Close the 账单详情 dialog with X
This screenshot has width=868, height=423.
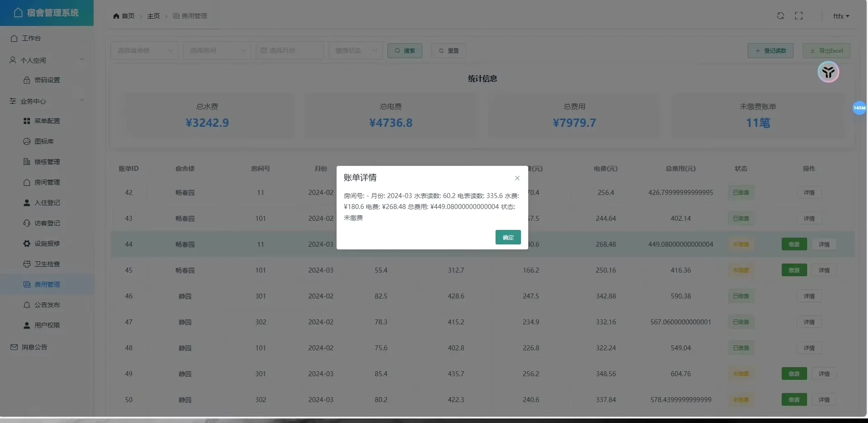point(517,178)
